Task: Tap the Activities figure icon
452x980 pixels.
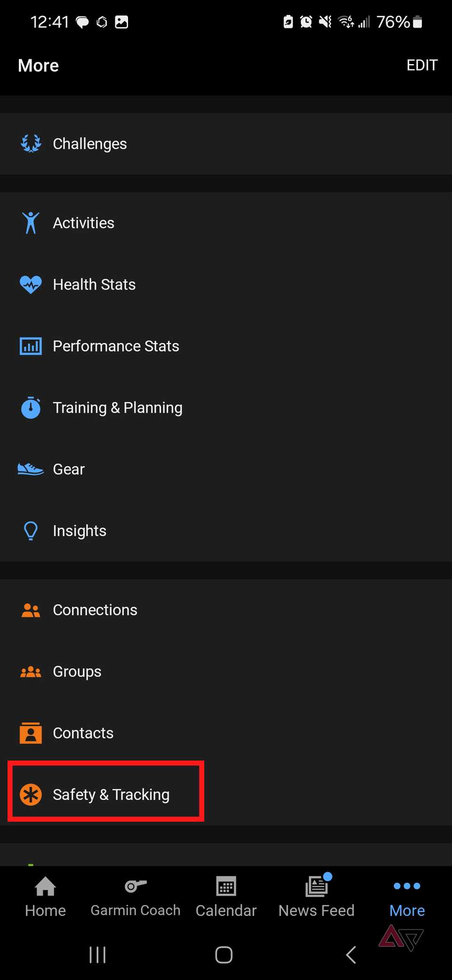Action: click(31, 223)
